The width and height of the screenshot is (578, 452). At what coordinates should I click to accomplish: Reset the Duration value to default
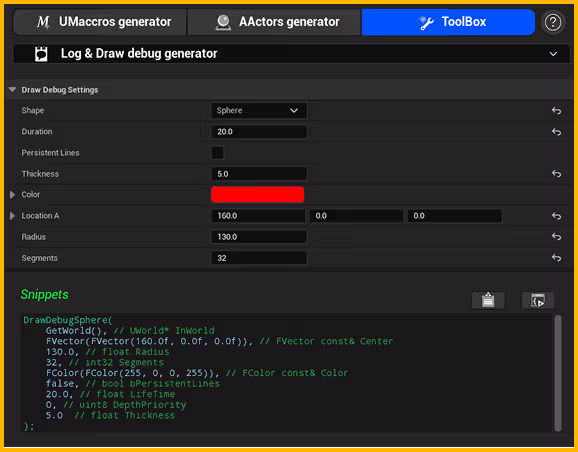(x=556, y=132)
